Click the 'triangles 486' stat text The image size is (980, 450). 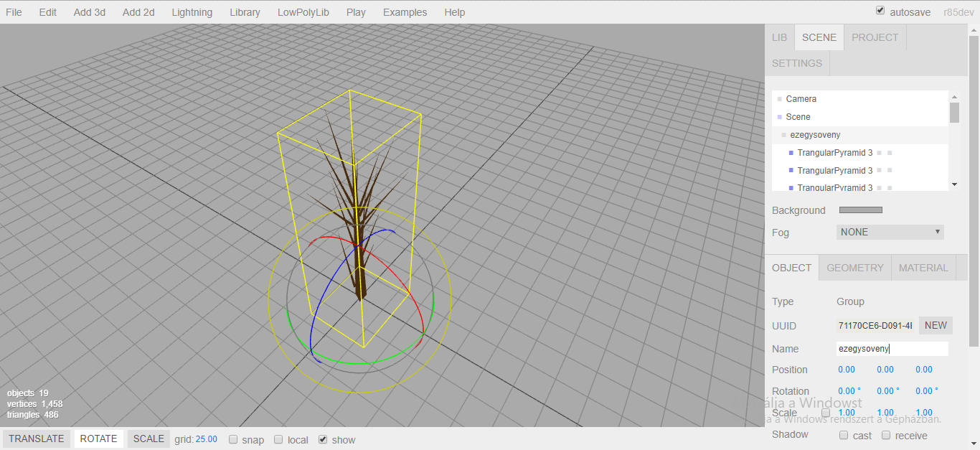coord(32,415)
